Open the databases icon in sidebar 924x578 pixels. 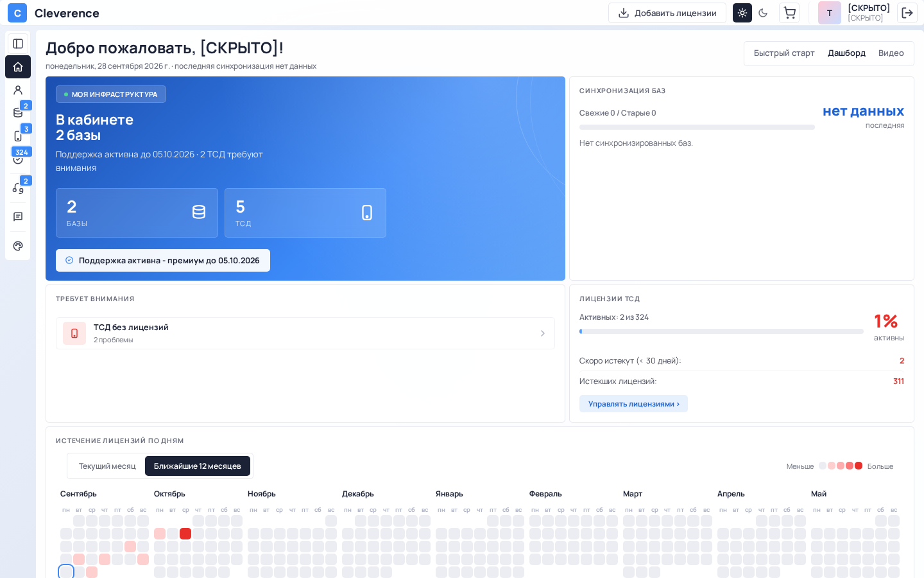pyautogui.click(x=18, y=113)
